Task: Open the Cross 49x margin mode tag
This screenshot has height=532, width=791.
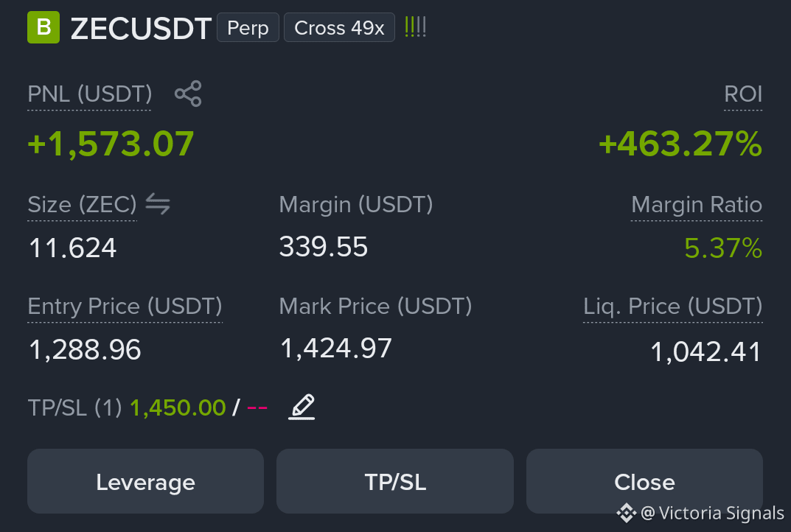Action: pyautogui.click(x=340, y=28)
